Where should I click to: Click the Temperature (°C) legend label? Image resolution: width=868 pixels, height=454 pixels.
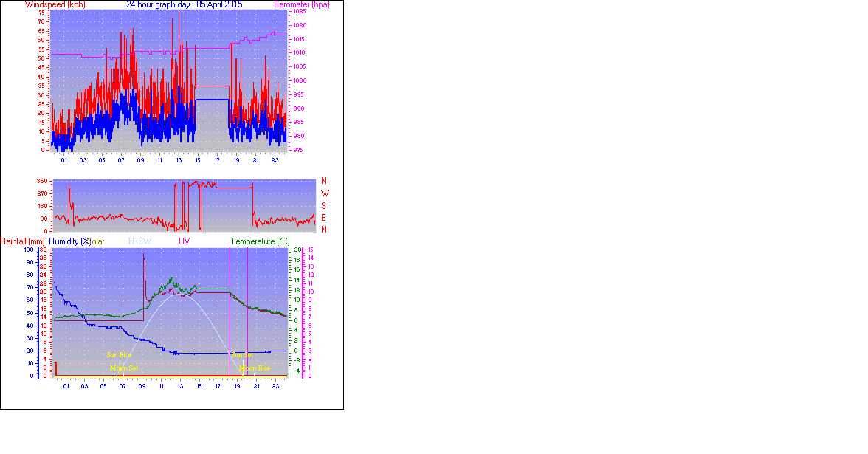[260, 241]
